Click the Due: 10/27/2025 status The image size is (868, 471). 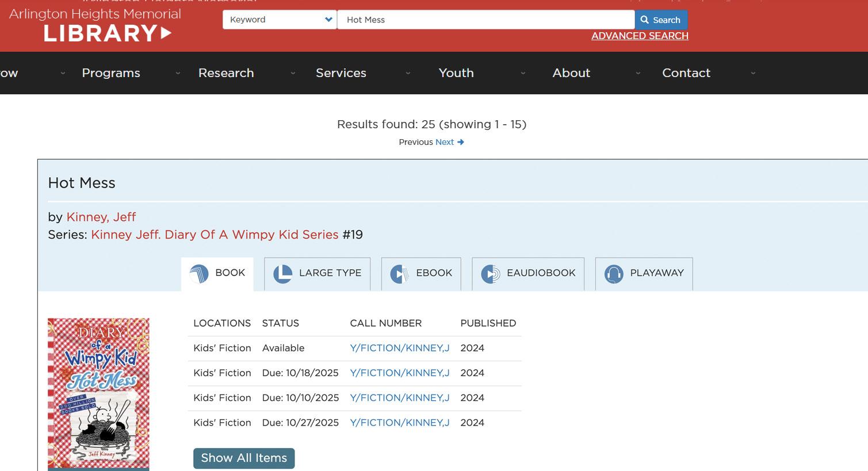point(300,423)
